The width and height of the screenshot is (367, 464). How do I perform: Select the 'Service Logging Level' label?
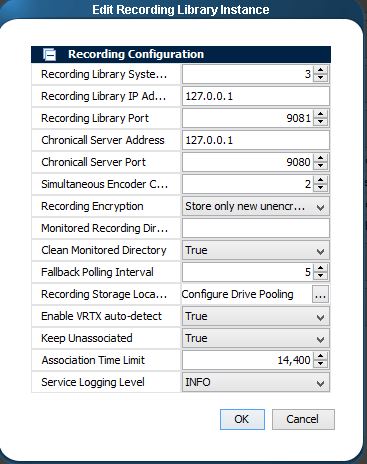point(93,382)
